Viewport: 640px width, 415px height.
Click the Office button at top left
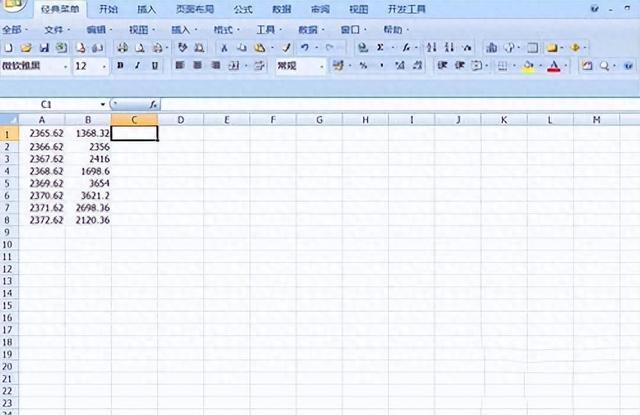pyautogui.click(x=13, y=4)
